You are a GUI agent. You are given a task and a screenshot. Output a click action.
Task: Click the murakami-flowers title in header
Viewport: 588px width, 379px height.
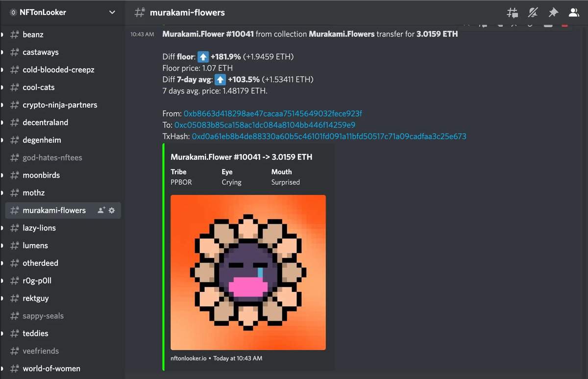pos(187,12)
